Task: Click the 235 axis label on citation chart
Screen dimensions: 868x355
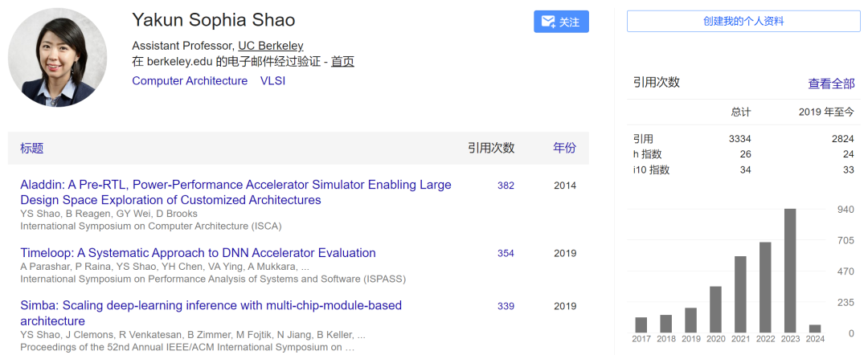Action: (x=845, y=302)
